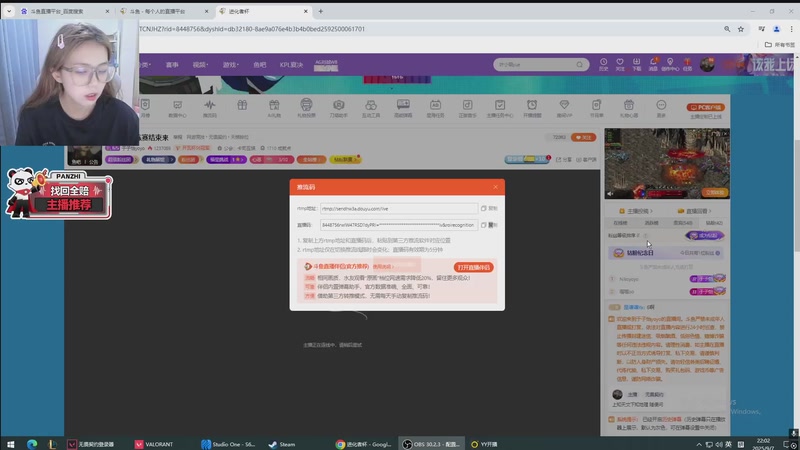Open the 任务 gift icon in the header
Viewport: 800px width, 450px height.
[x=687, y=64]
